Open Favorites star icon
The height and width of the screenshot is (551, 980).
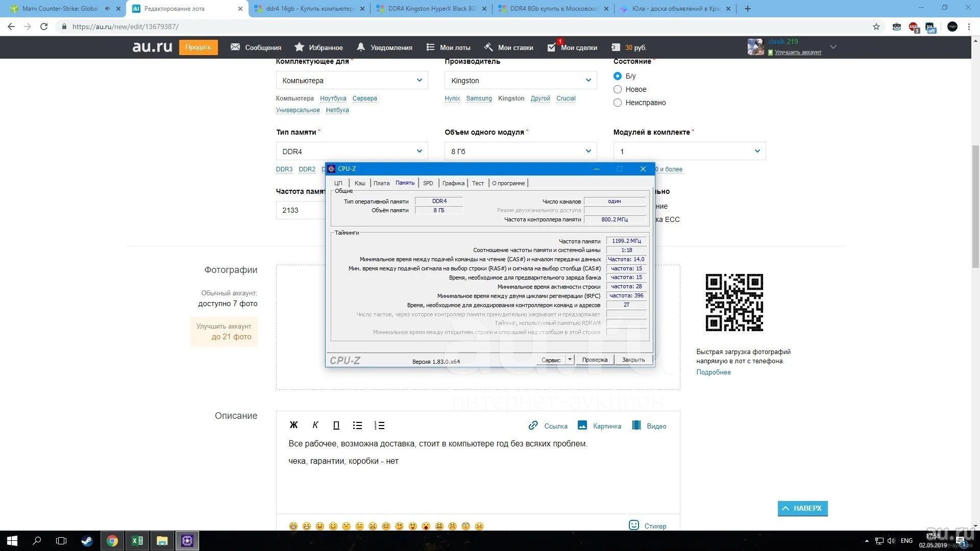(299, 47)
